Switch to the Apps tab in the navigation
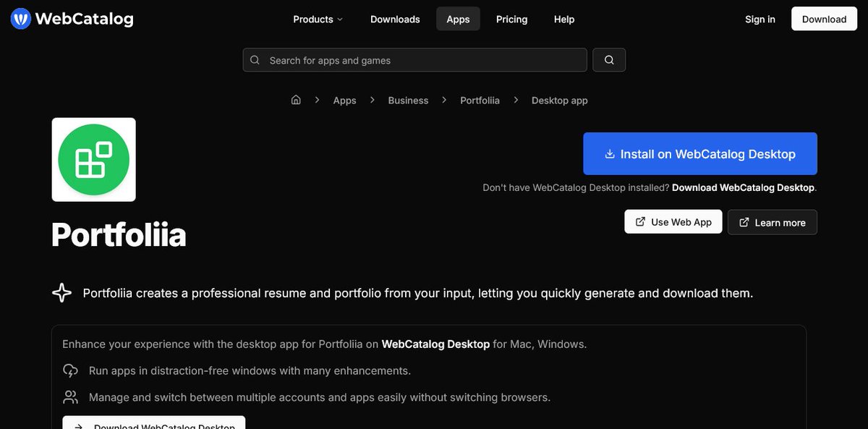This screenshot has height=429, width=868. [x=458, y=19]
